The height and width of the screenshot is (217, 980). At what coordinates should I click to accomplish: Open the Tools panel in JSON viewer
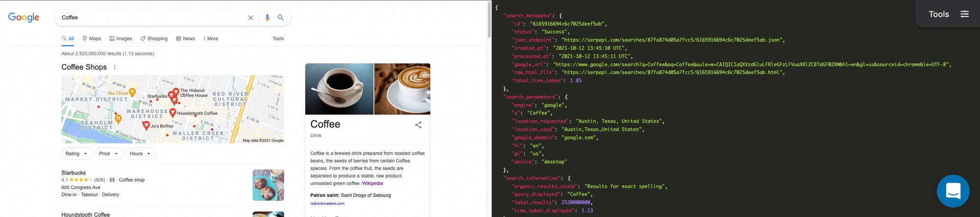tap(939, 14)
